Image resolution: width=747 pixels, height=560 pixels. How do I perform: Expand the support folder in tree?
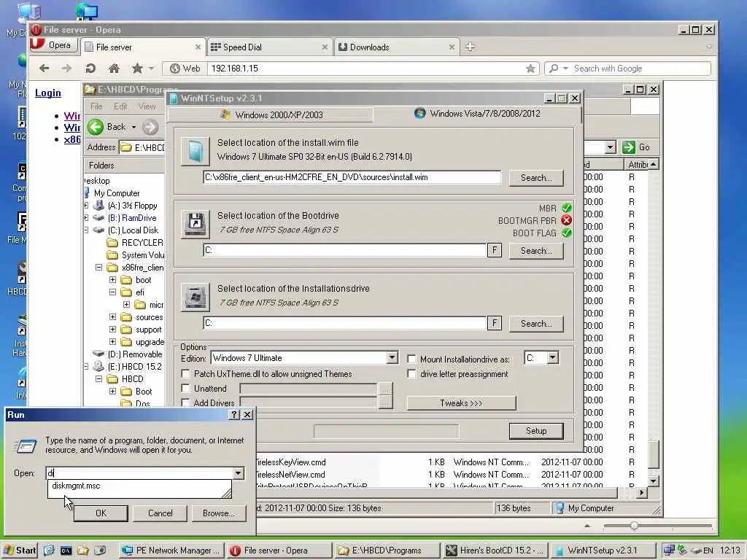click(x=112, y=329)
